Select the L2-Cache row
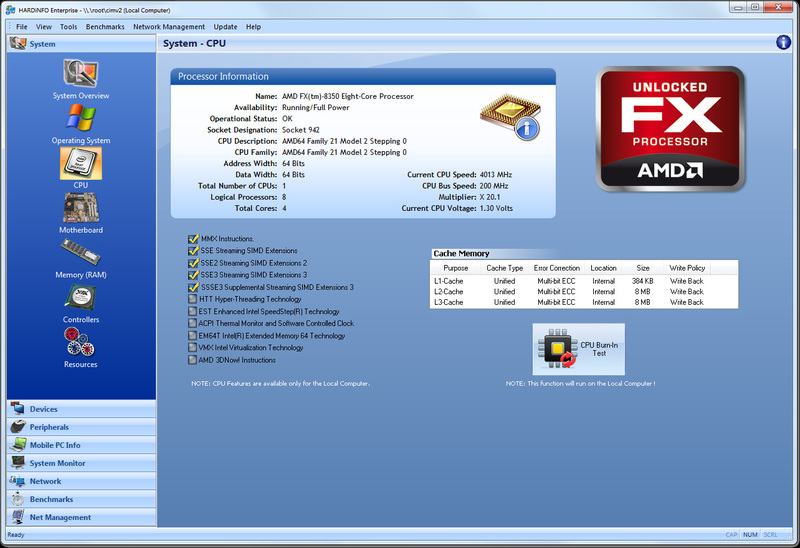 coord(584,292)
